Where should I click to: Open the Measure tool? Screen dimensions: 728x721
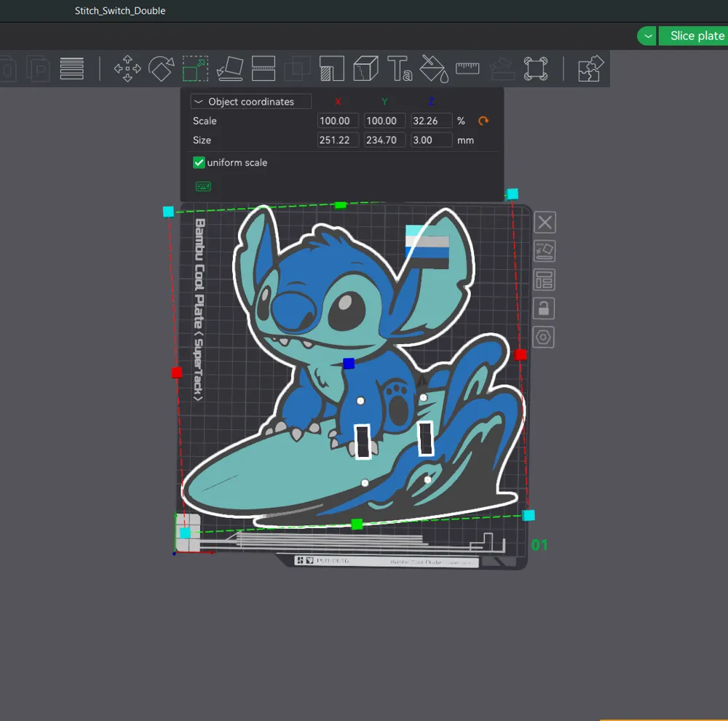click(467, 68)
